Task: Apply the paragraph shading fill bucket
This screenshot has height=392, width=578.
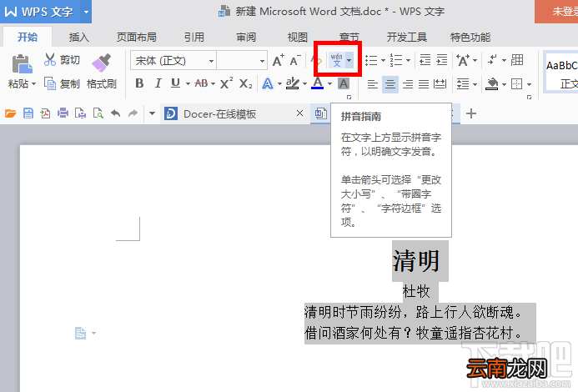Action: 492,84
